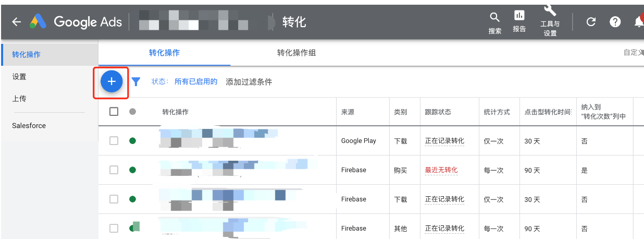Click the refresh icon in header
644x239 pixels.
pos(590,22)
